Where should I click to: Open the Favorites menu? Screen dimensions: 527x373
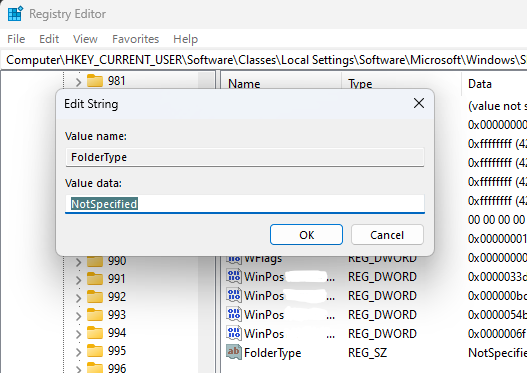click(x=135, y=39)
